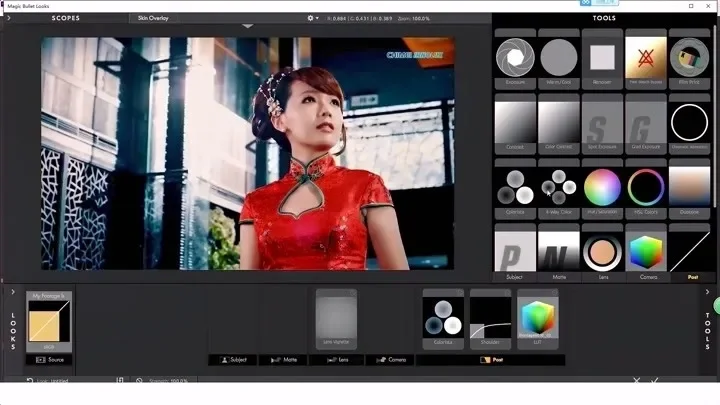This screenshot has width=720, height=405.
Task: Select the Warm/Cool tool
Action: click(558, 59)
